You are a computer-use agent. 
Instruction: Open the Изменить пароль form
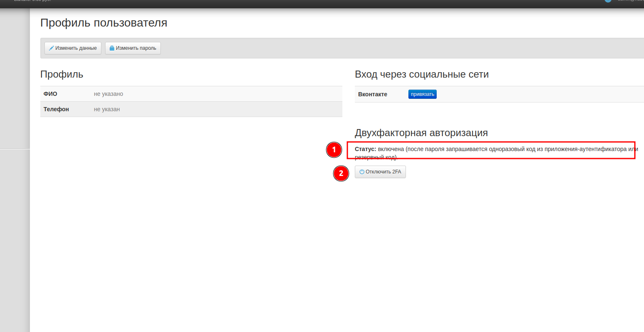tap(133, 48)
